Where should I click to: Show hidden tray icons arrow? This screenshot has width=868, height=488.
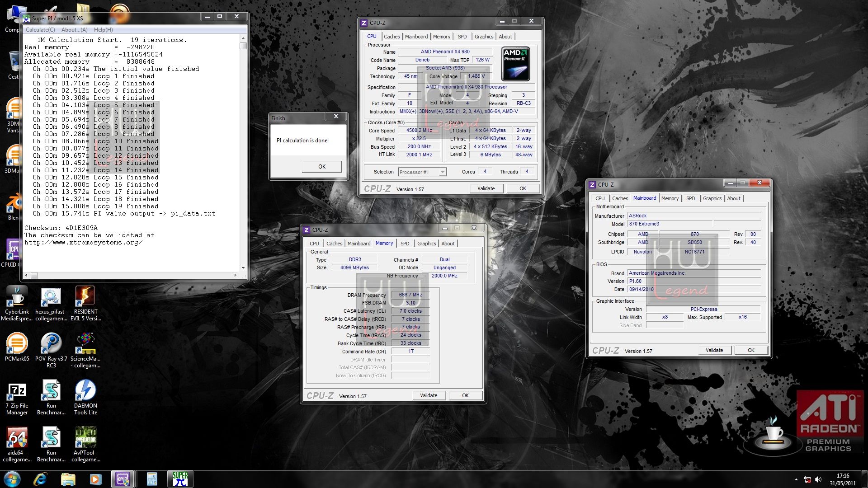[796, 479]
